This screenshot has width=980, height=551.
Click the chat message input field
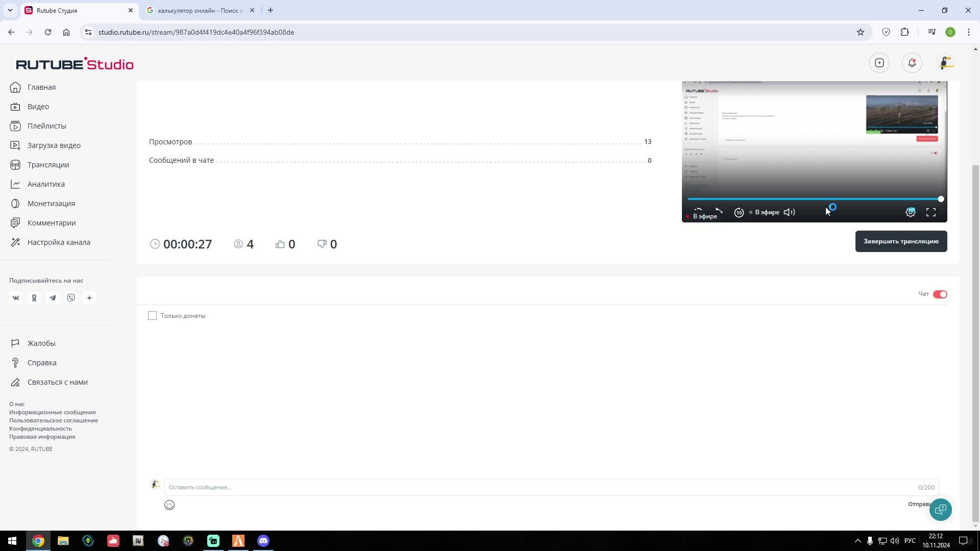541,487
